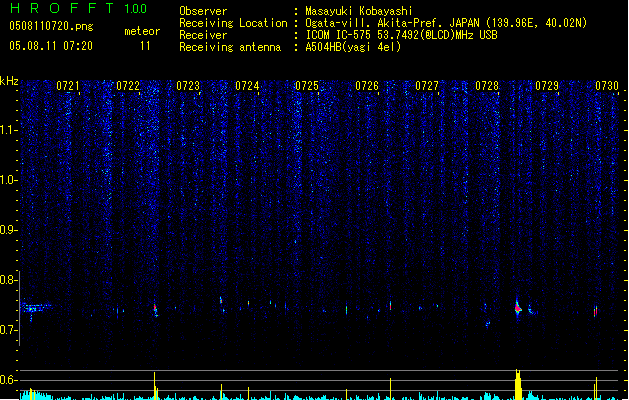Click the Receiving antenna label
This screenshot has height=400, width=629.
(230, 47)
